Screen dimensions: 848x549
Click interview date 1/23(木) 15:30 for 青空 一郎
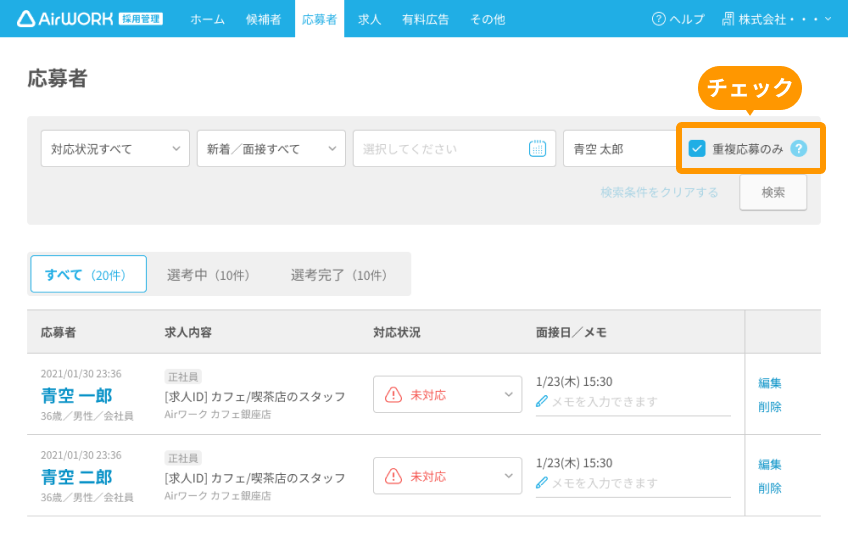point(574,381)
